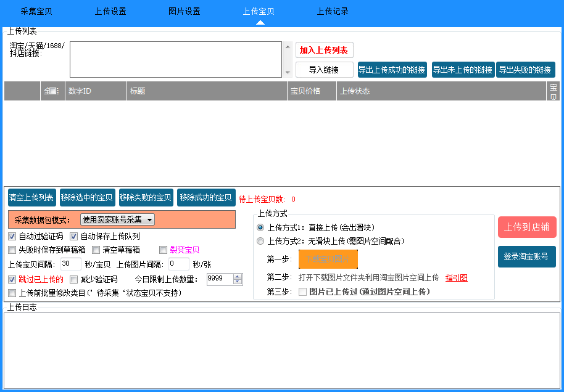This screenshot has width=564, height=392.
Task: Click the 加入上传列表 button
Action: click(x=325, y=50)
